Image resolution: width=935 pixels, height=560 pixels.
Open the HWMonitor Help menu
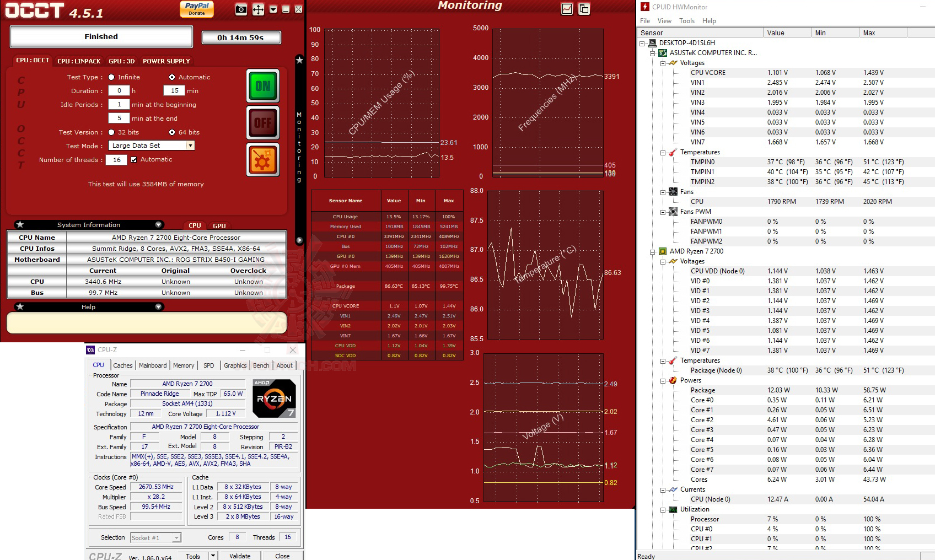point(709,21)
